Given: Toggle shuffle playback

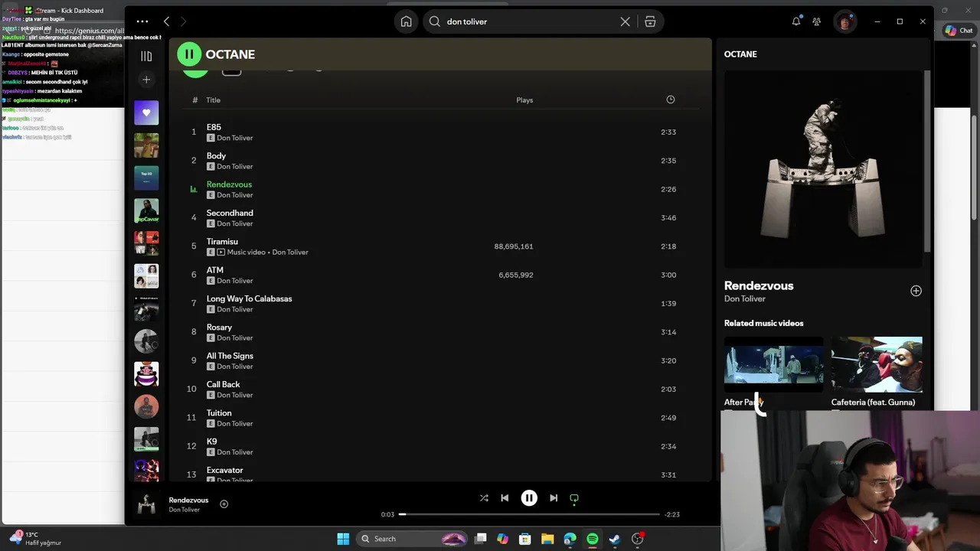Looking at the screenshot, I should coord(484,498).
